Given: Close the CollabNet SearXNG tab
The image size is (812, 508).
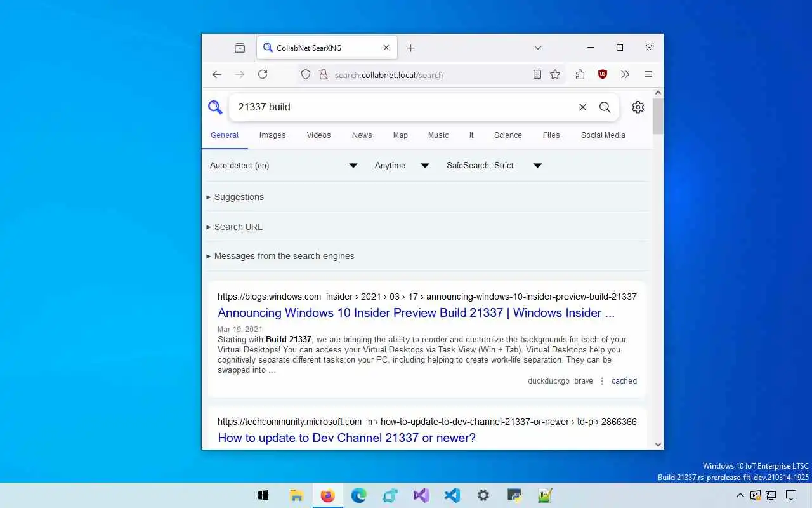Looking at the screenshot, I should (386, 48).
